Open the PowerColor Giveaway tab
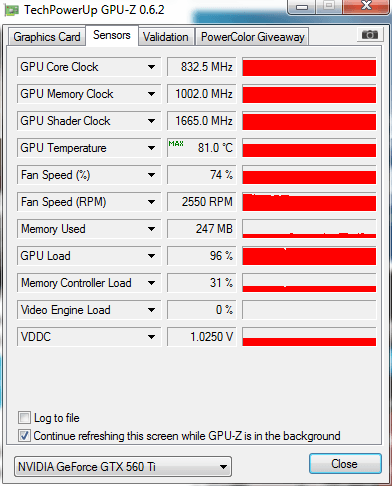Image resolution: width=392 pixels, height=486 pixels. coord(253,37)
